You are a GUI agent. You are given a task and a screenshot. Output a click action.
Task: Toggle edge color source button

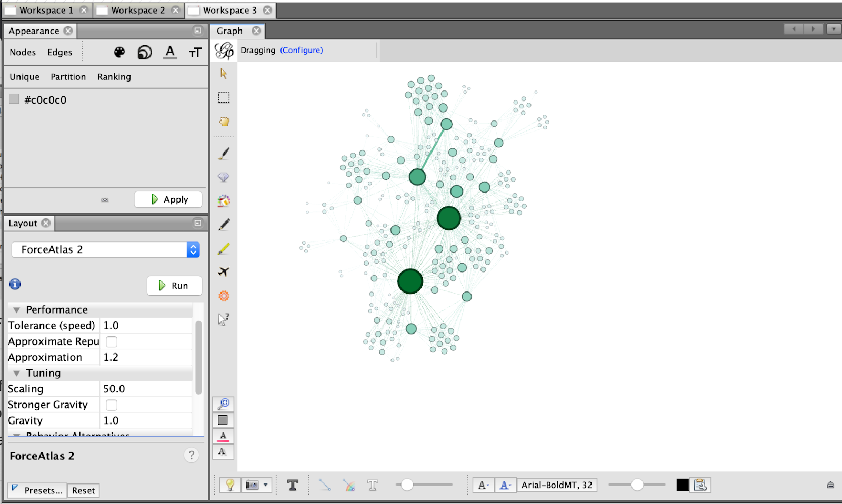[349, 485]
